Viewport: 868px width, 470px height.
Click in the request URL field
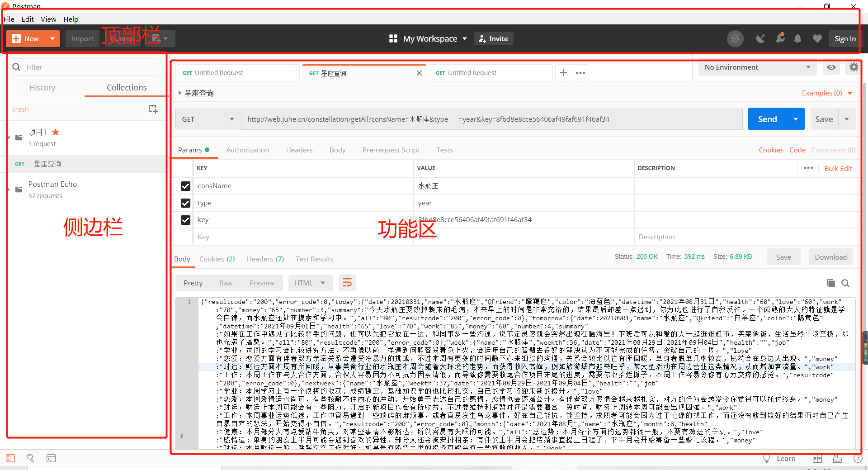tap(491, 119)
